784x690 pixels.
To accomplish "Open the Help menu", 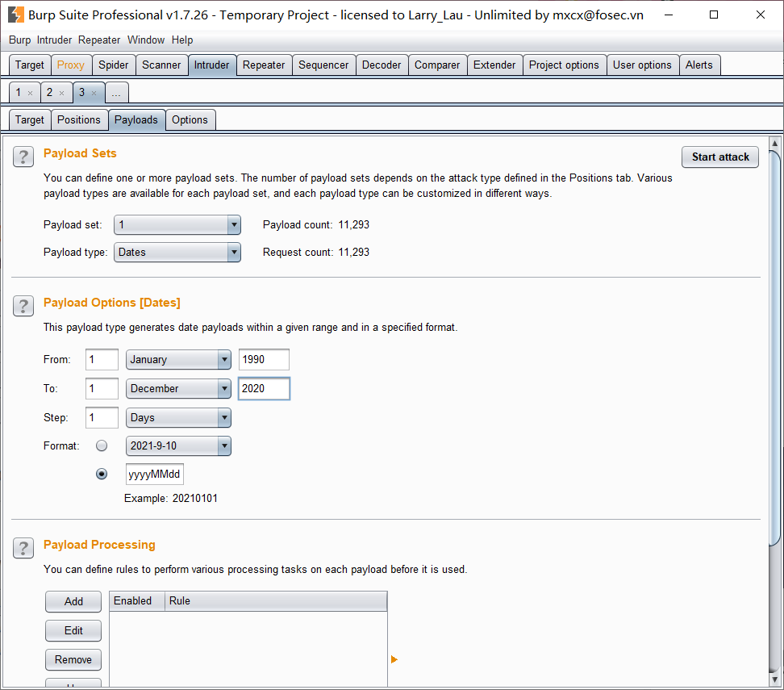I will [x=182, y=40].
